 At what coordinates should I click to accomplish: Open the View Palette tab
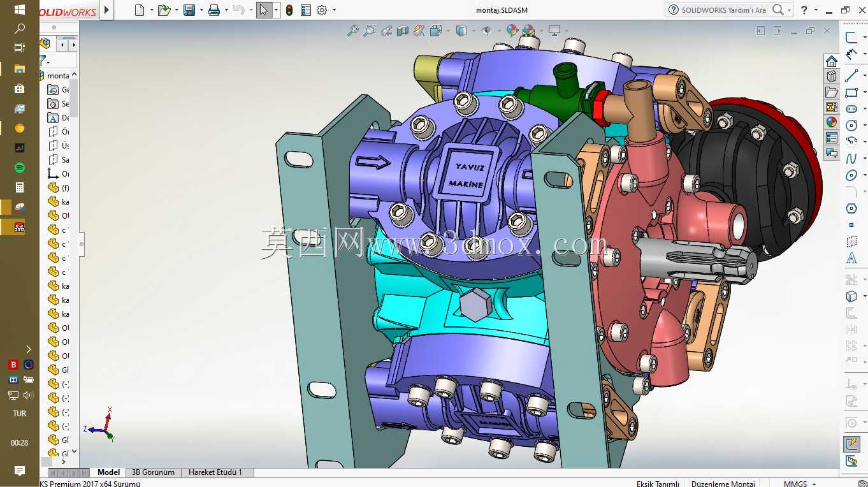pyautogui.click(x=831, y=107)
